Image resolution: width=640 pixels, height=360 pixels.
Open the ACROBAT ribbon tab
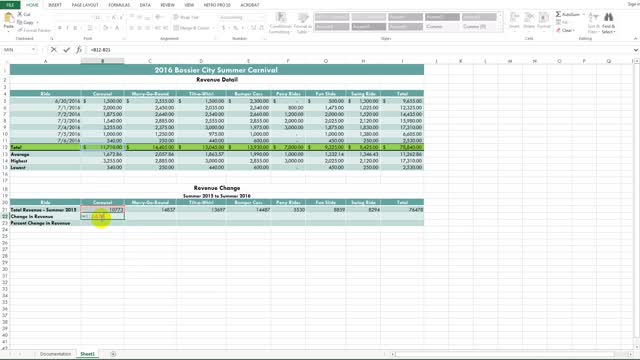click(x=249, y=5)
